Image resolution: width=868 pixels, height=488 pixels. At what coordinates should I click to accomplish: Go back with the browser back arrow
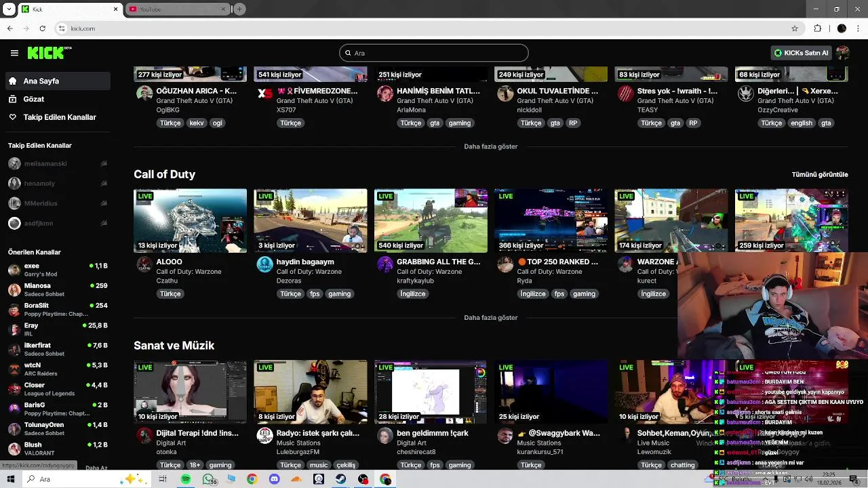(9, 28)
